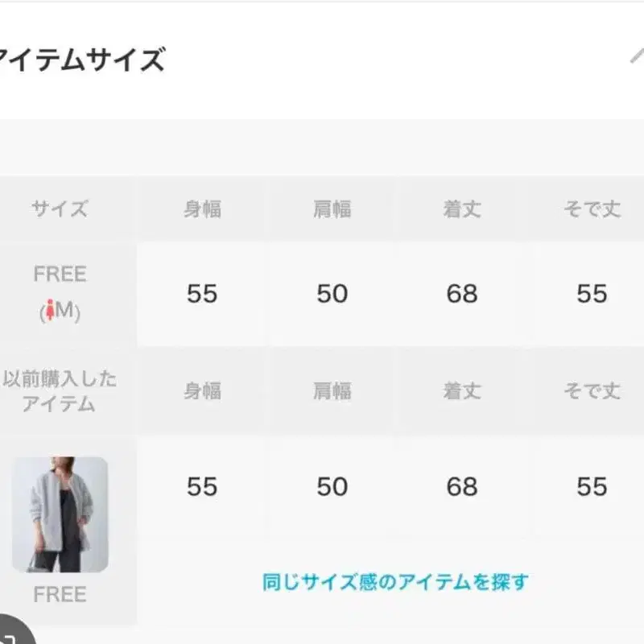Click the red person icon beside M
Image resolution: width=644 pixels, height=644 pixels.
click(x=49, y=312)
